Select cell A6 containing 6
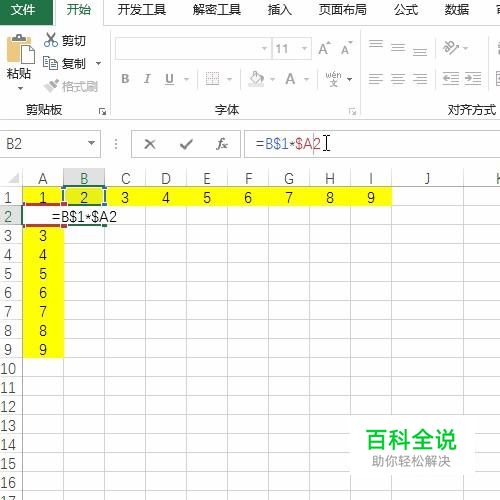Viewport: 500px width, 500px height. pyautogui.click(x=43, y=292)
